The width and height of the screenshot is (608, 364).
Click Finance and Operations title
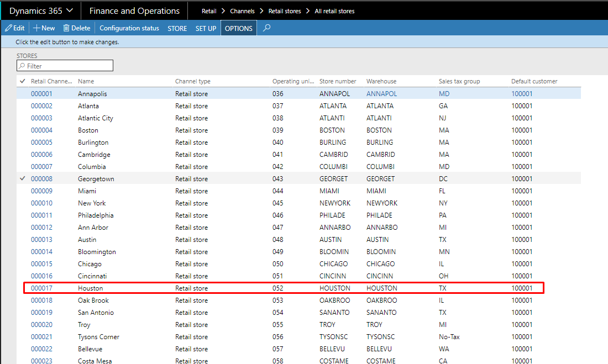click(134, 11)
